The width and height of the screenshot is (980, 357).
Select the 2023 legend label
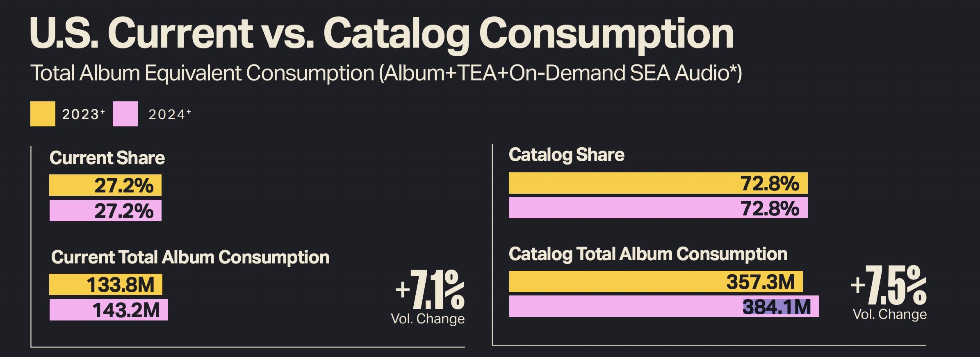[x=83, y=114]
